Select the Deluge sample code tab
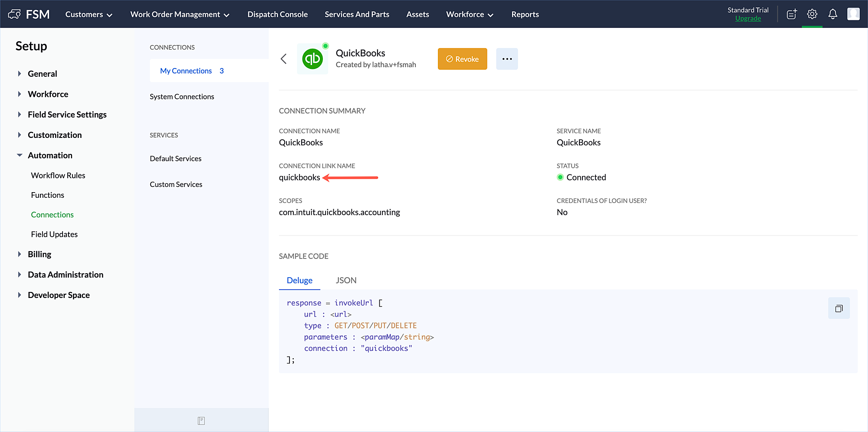868x432 pixels. [299, 280]
